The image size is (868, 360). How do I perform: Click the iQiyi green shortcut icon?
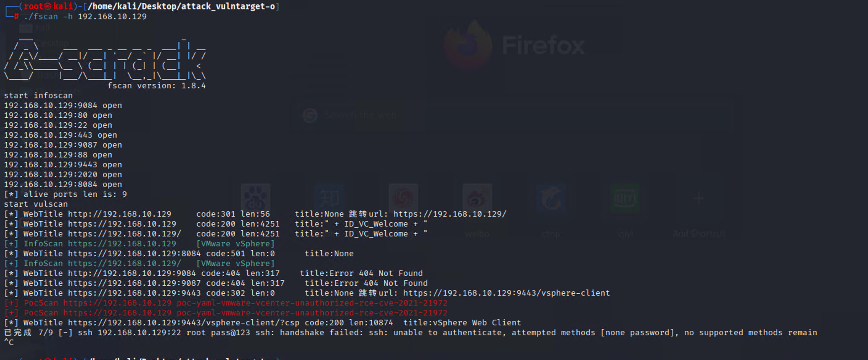[x=625, y=199]
